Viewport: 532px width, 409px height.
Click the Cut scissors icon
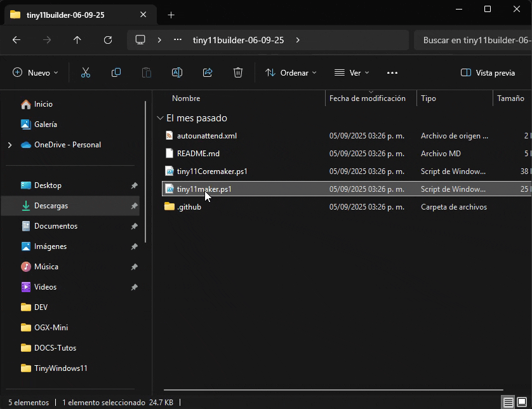coord(86,73)
